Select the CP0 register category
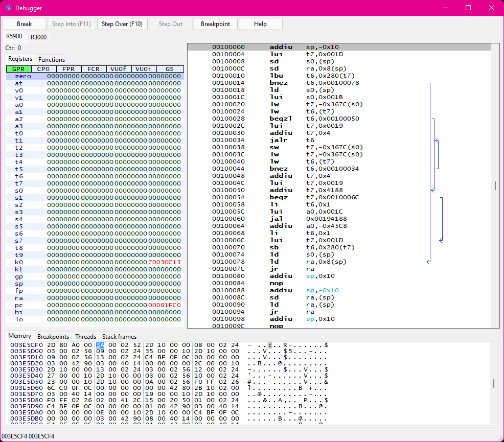The width and height of the screenshot is (504, 442). (43, 69)
